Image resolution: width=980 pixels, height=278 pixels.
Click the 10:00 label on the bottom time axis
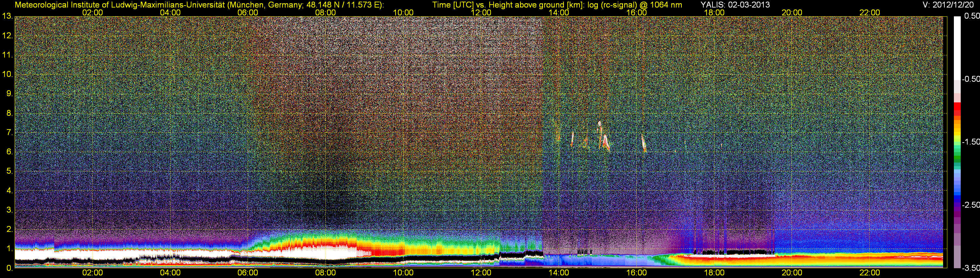click(403, 273)
